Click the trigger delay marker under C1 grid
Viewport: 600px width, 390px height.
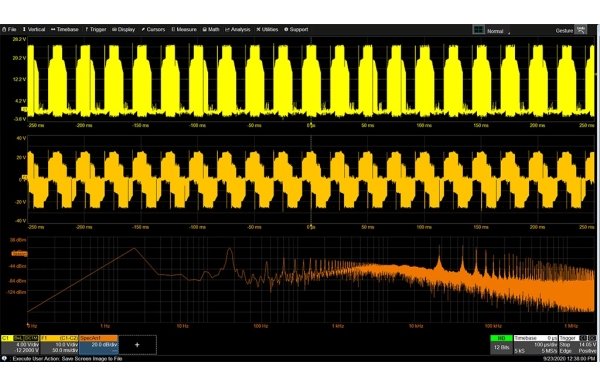point(311,124)
